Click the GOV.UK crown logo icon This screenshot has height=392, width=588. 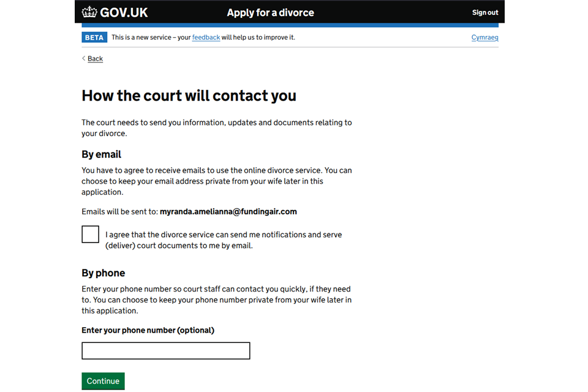click(x=89, y=12)
